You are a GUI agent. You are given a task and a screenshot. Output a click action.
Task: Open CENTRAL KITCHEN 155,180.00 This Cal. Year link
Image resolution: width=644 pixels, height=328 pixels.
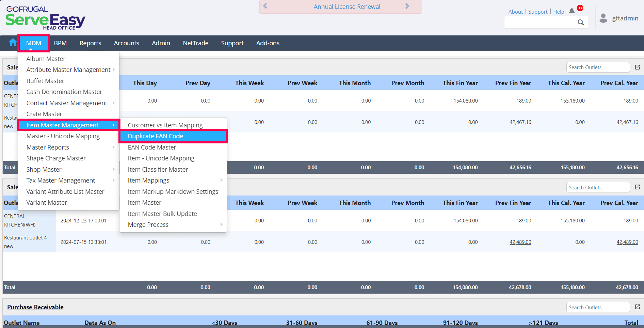click(573, 220)
